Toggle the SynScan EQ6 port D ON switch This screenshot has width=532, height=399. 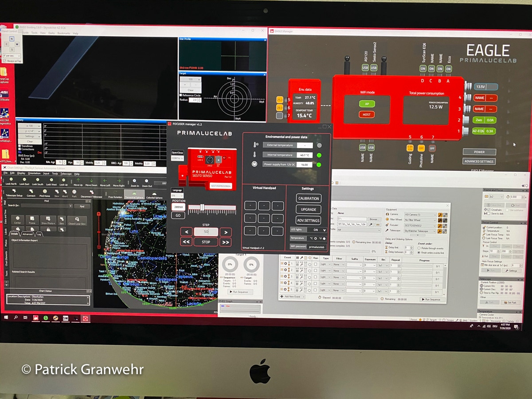click(422, 69)
